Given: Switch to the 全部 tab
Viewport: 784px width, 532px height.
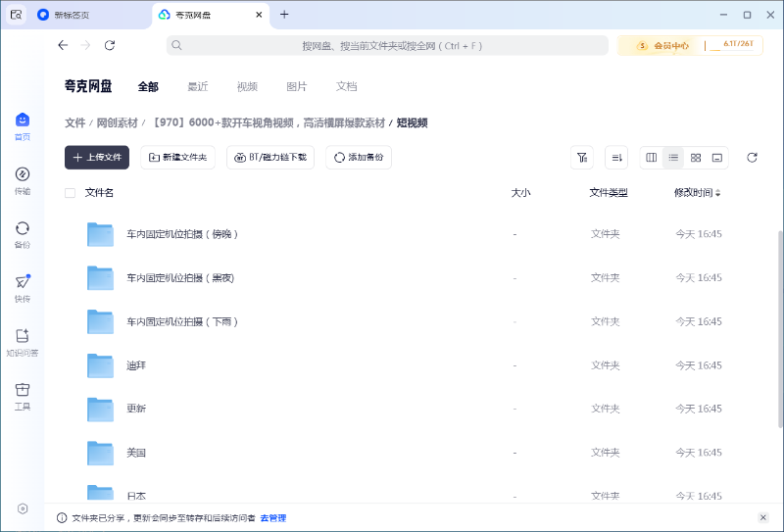Looking at the screenshot, I should click(148, 86).
